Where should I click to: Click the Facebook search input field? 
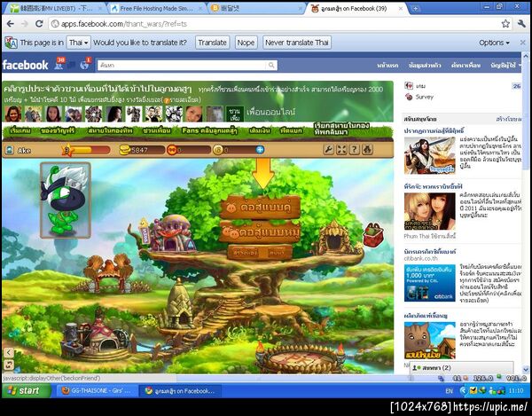[x=182, y=65]
